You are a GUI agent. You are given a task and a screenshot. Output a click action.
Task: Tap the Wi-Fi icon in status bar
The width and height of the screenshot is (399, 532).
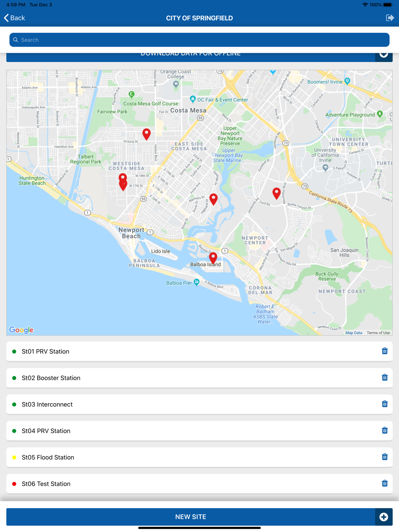click(365, 5)
